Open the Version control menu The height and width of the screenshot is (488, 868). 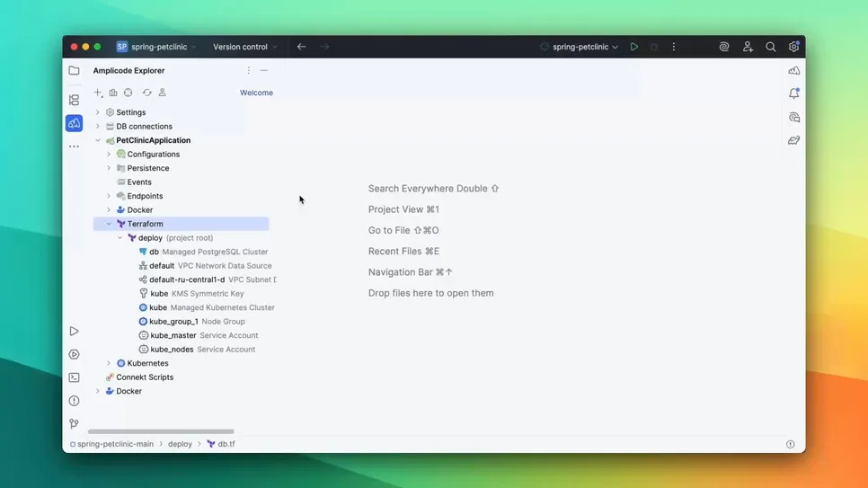coord(244,47)
